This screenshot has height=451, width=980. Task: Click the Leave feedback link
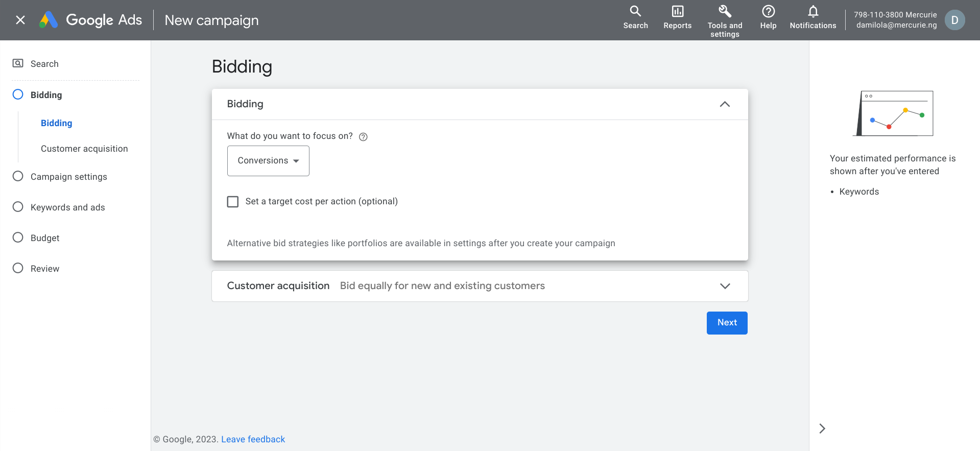point(253,439)
